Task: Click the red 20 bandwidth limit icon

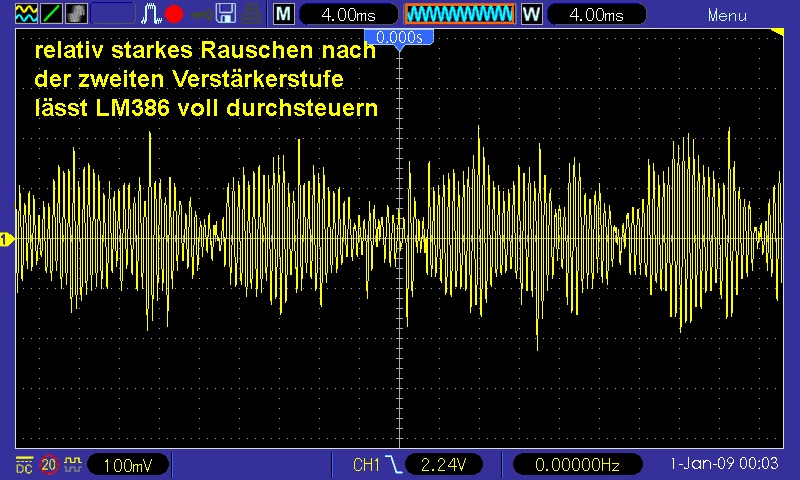Action: click(x=49, y=465)
